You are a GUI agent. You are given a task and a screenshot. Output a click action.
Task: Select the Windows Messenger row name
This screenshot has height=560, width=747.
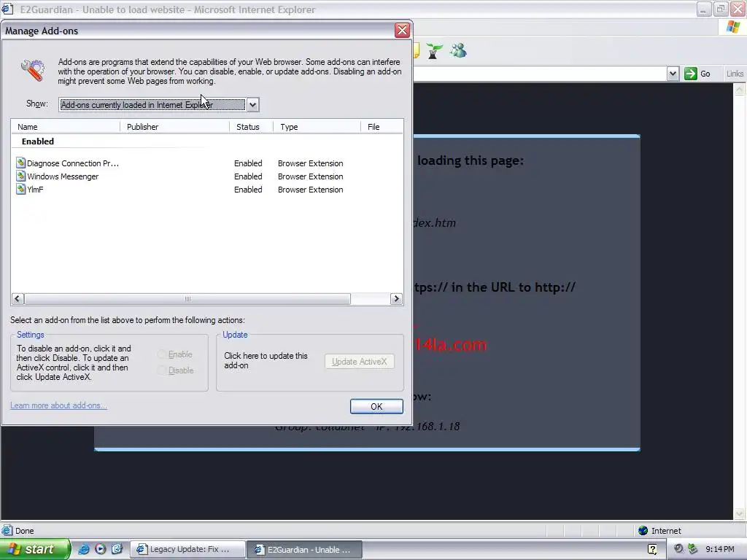[63, 176]
